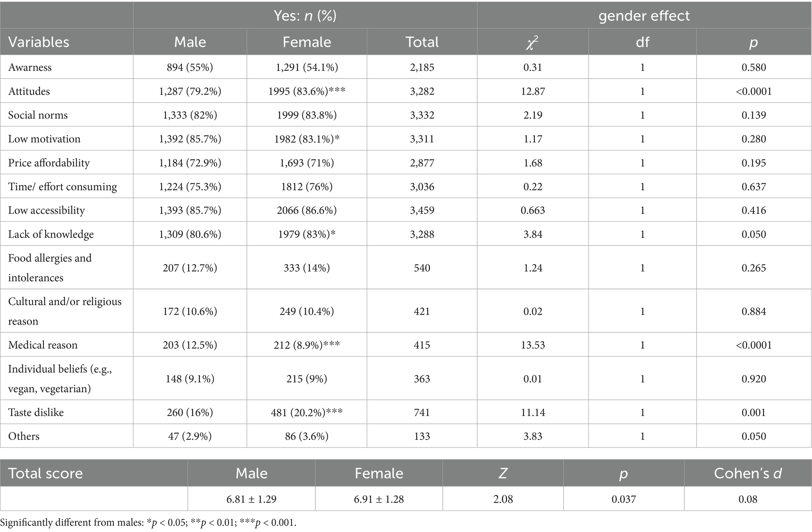Click the Attitudes row label

coord(29,91)
